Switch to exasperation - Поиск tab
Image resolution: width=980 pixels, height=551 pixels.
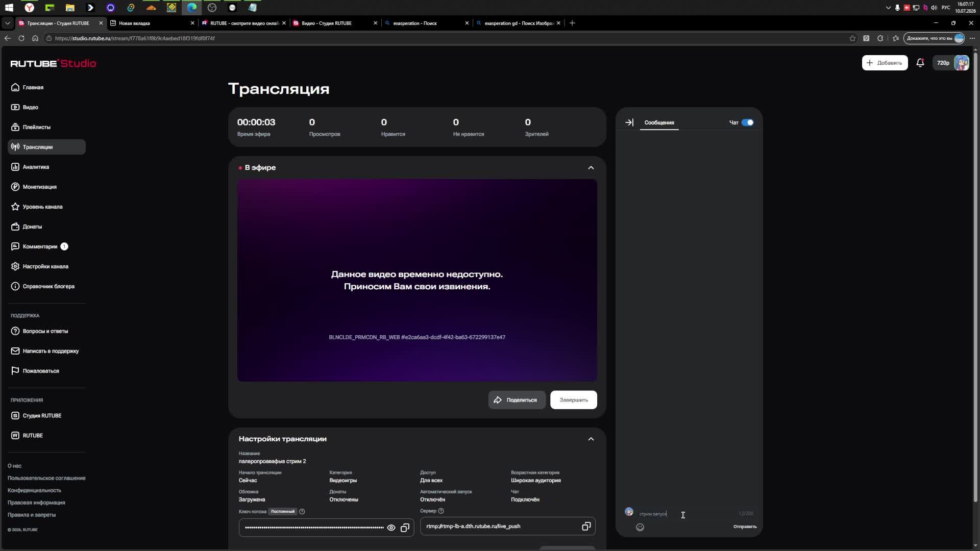[x=426, y=23]
